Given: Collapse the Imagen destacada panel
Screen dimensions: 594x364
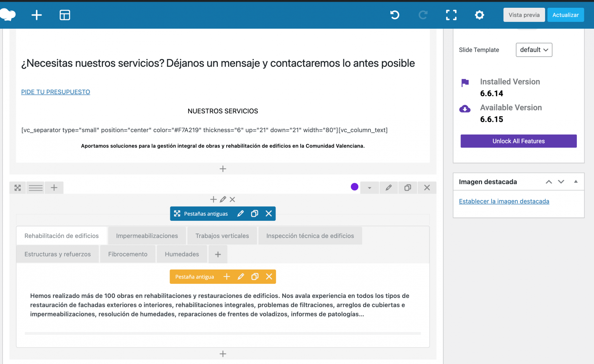Looking at the screenshot, I should point(576,181).
